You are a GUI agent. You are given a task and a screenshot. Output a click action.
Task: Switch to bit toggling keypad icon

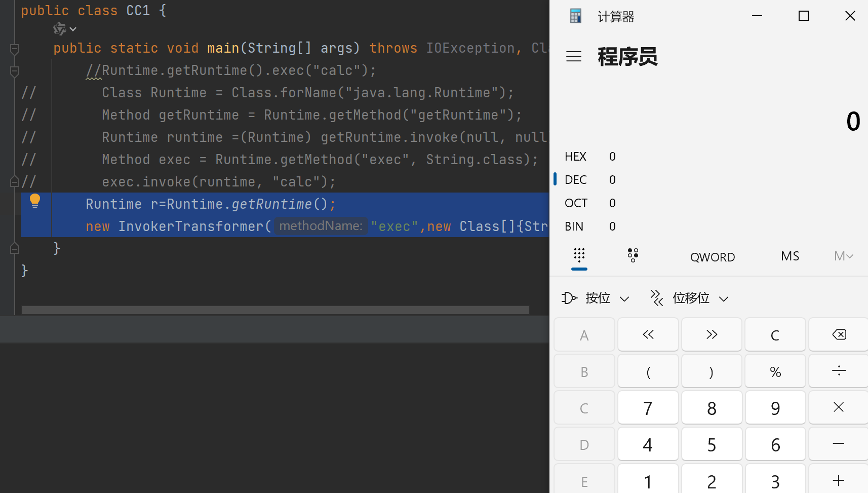(x=633, y=255)
